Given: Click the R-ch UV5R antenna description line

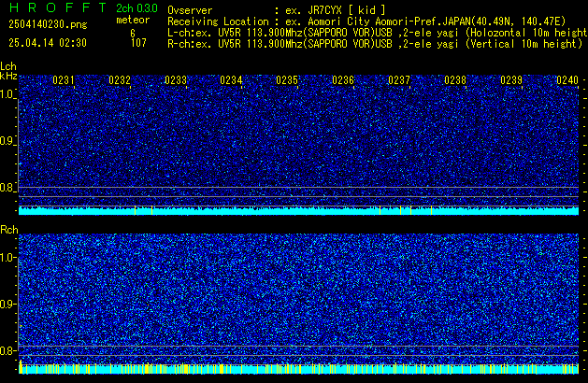Looking at the screenshot, I should tap(375, 44).
